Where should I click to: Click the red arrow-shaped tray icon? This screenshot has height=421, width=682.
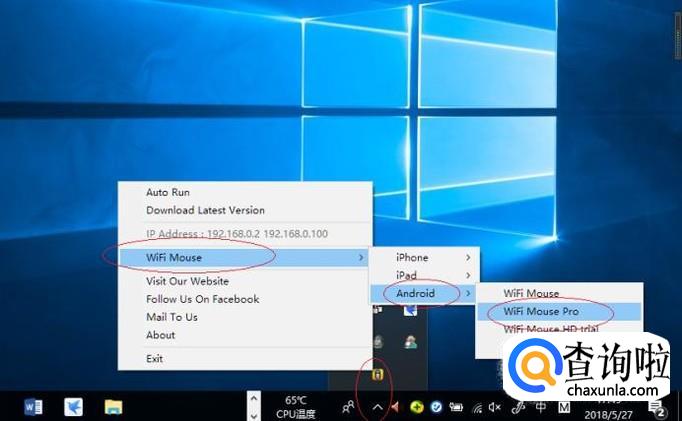(395, 407)
